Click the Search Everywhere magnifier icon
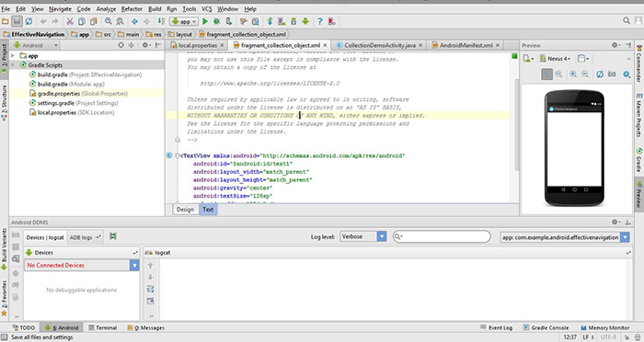Image resolution: width=644 pixels, height=342 pixels. tap(627, 20)
